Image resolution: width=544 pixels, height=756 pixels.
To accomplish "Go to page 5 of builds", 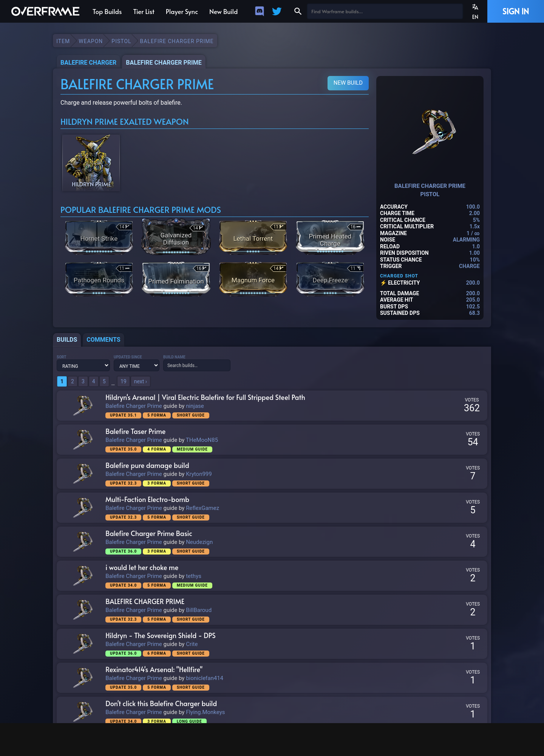I will [104, 381].
